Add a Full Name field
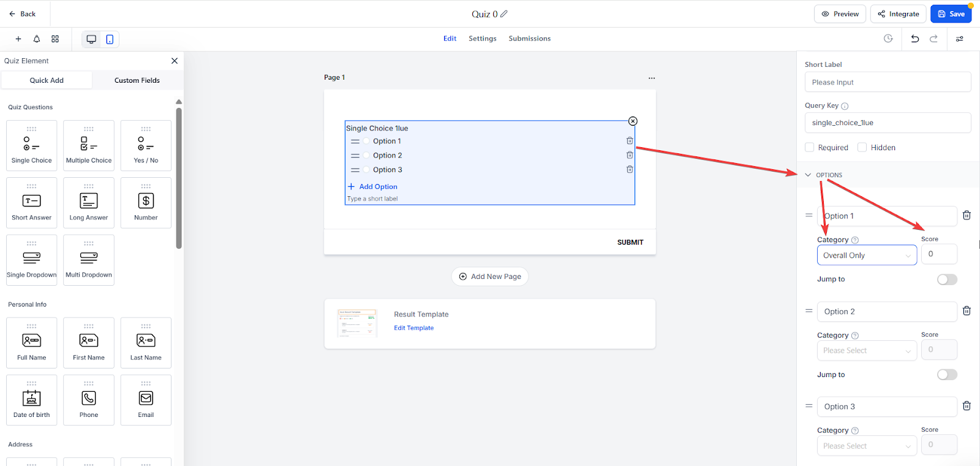 tap(32, 343)
